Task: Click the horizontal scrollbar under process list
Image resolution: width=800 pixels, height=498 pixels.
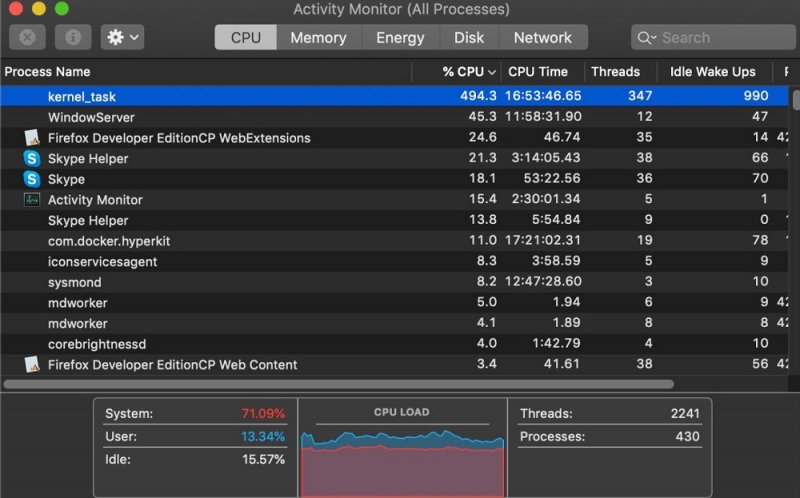Action: point(339,384)
